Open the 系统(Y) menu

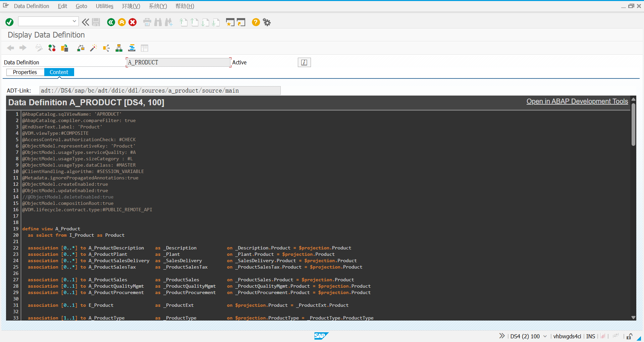coord(158,6)
